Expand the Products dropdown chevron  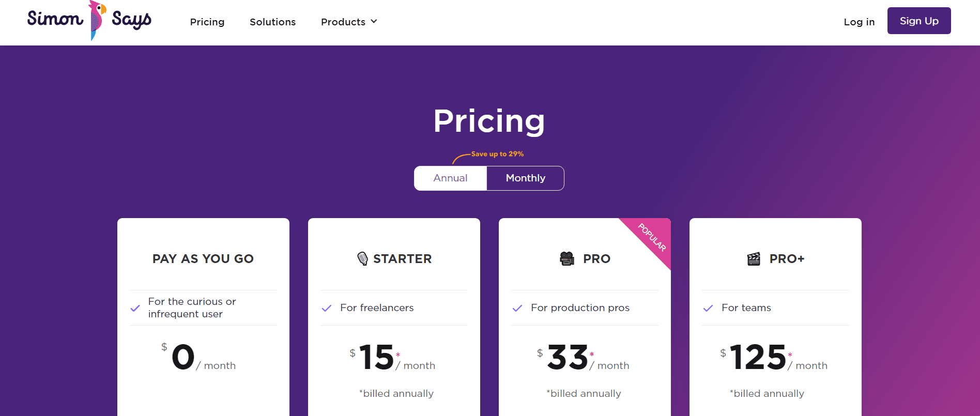(374, 22)
